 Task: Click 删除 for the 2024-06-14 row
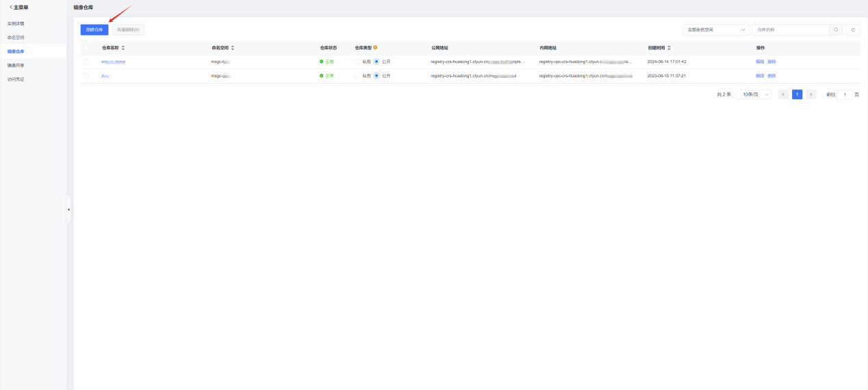click(771, 62)
